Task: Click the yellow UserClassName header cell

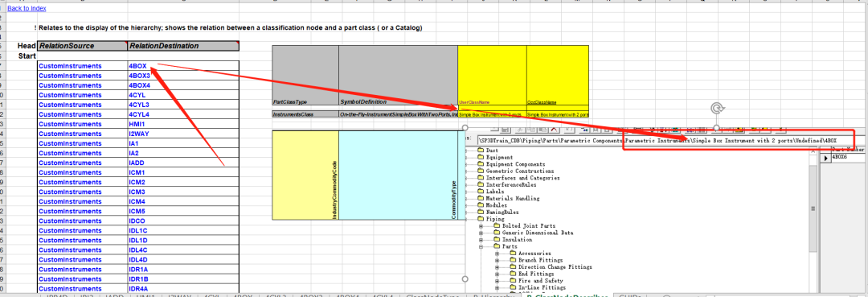Action: [492, 75]
